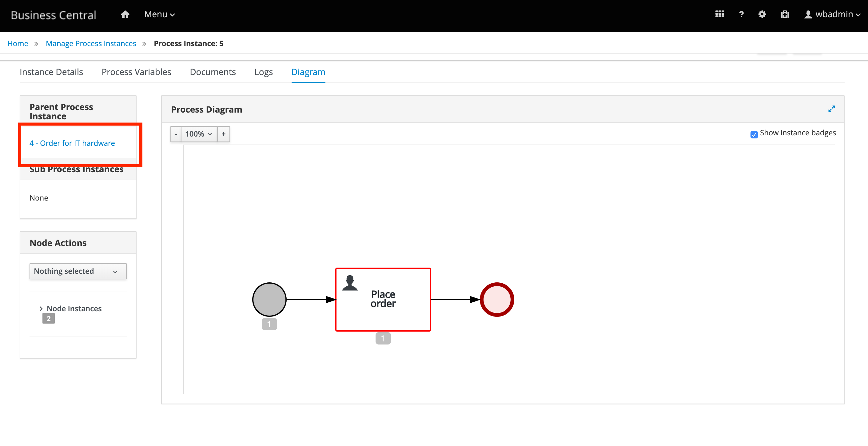Screen dimensions: 868x446
Task: Click the Process Instance: 5 breadcrumb text
Action: pos(188,43)
